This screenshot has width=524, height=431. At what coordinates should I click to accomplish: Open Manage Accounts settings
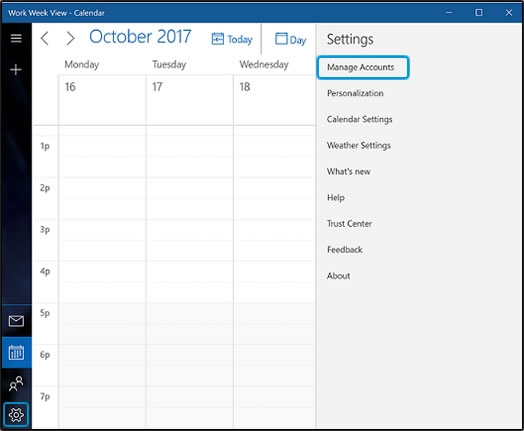point(363,67)
